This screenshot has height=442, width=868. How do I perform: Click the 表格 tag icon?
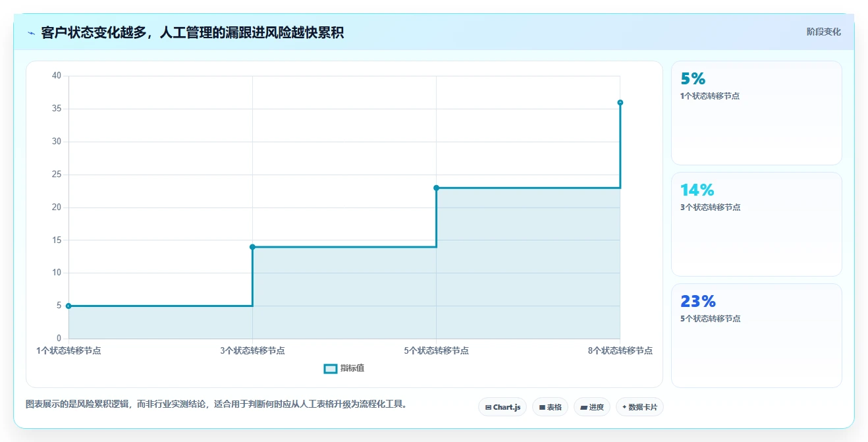pyautogui.click(x=542, y=408)
